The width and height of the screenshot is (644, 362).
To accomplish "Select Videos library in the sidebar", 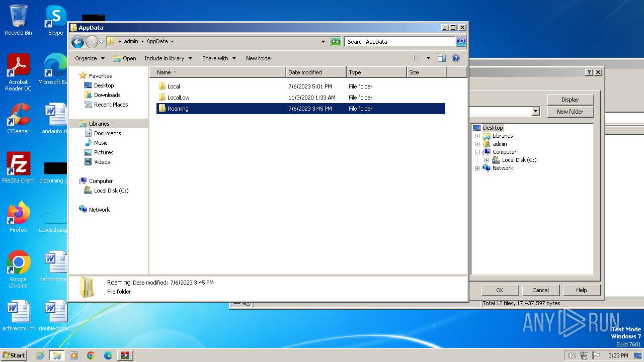I will (x=102, y=162).
